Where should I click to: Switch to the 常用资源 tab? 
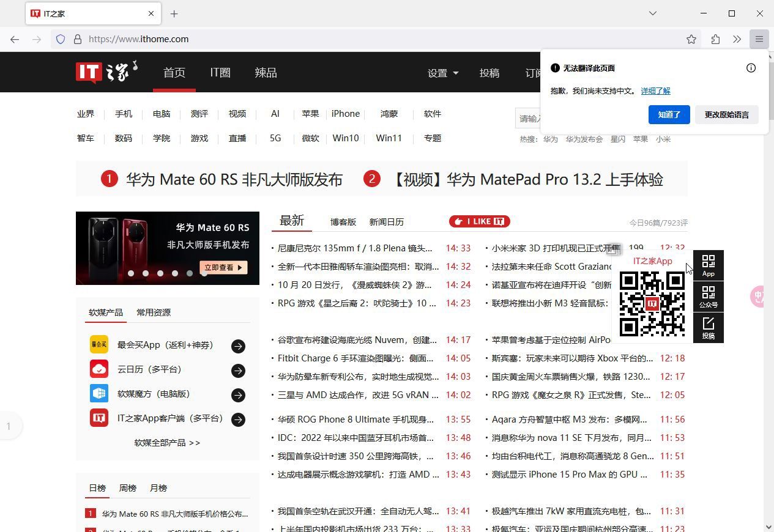point(154,312)
